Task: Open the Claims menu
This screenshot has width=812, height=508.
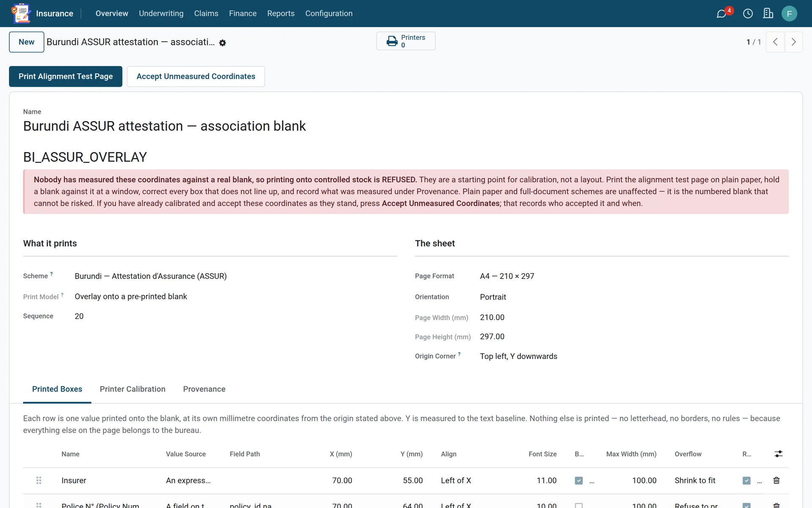Action: (x=206, y=14)
